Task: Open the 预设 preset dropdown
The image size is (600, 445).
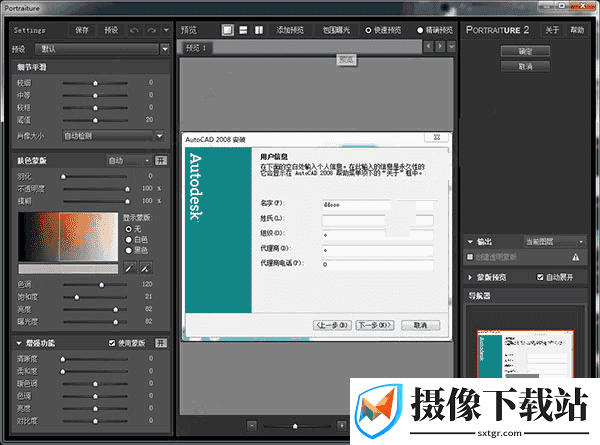Action: click(102, 49)
